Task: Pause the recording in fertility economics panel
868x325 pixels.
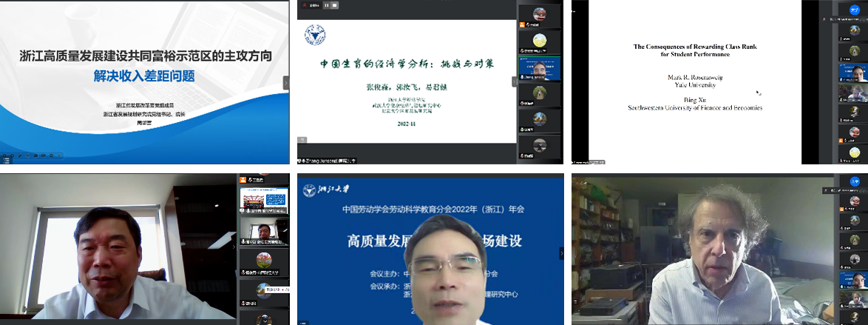Action: [x=326, y=4]
